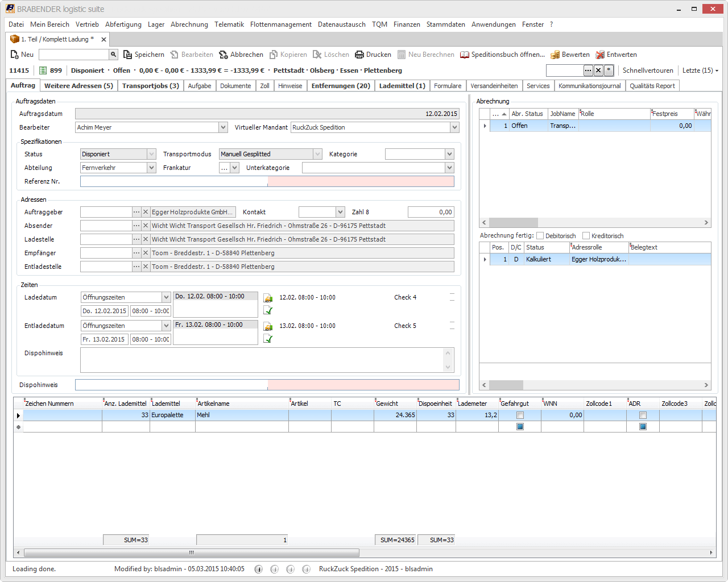The width and height of the screenshot is (728, 582).
Task: Click the Schnellvertouren button
Action: (x=647, y=70)
